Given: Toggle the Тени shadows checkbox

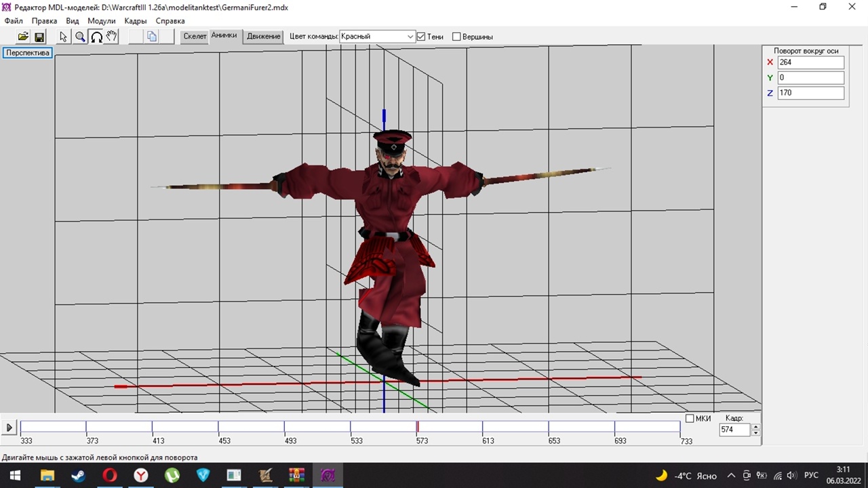Looking at the screenshot, I should [x=421, y=37].
